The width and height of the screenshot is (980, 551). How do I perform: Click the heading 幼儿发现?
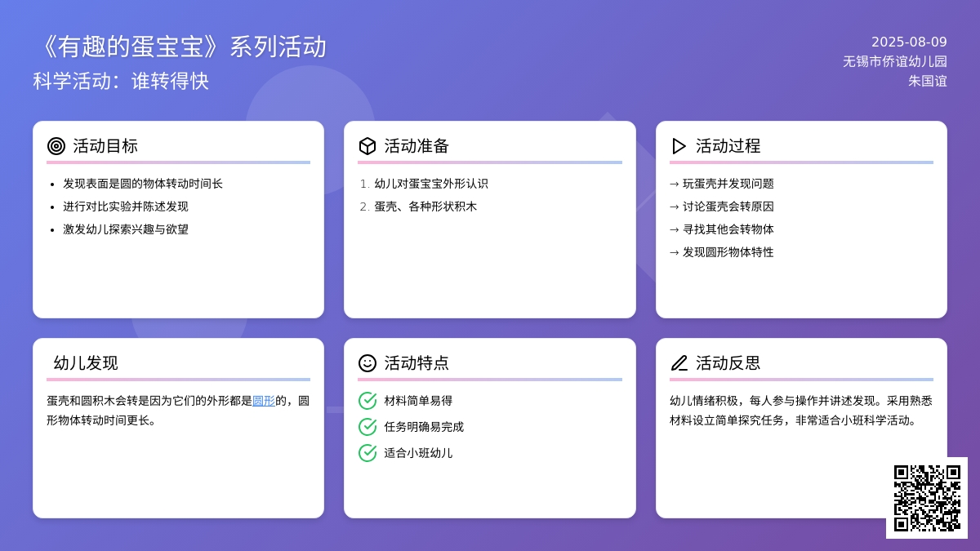[x=86, y=363]
